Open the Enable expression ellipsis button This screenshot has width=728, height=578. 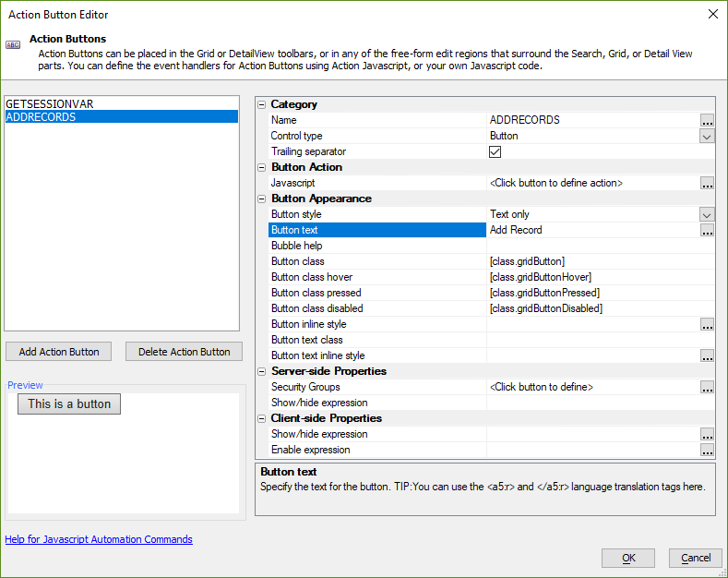[x=707, y=450]
